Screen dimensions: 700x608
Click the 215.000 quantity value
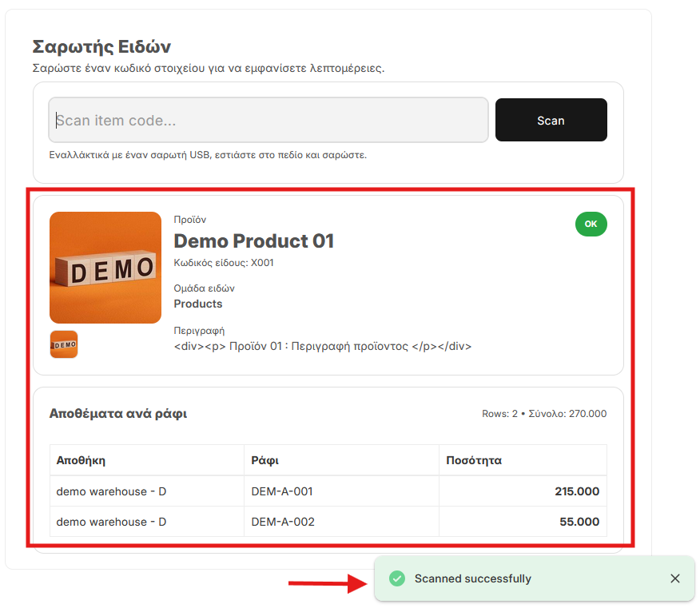[x=577, y=491]
